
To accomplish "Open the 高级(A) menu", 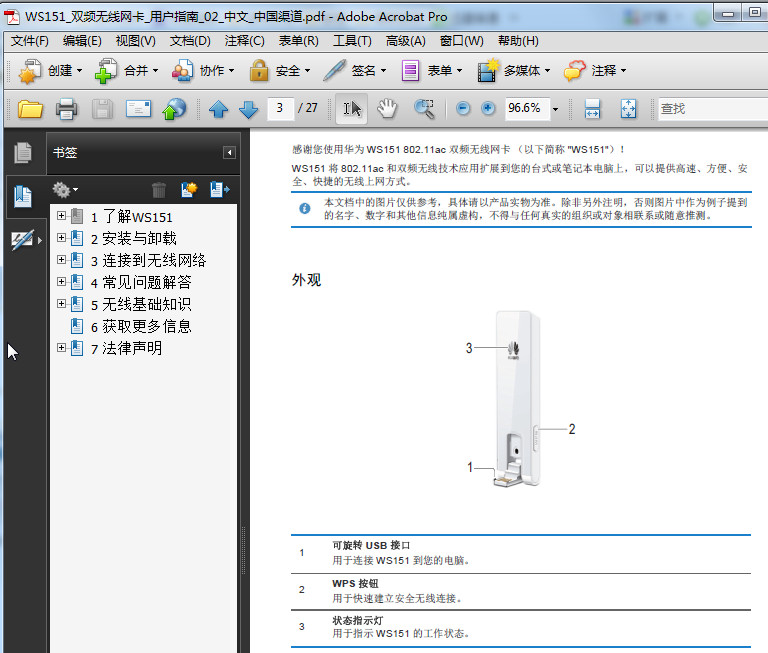I will point(406,41).
